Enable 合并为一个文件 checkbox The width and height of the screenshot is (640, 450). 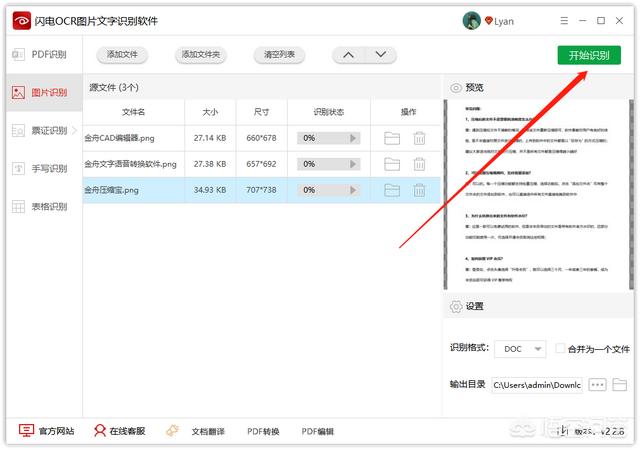[560, 349]
